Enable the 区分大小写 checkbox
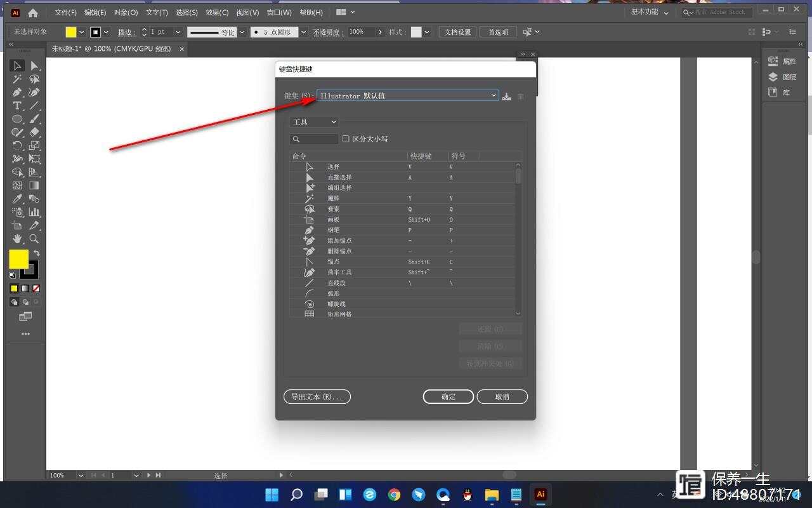Screen dimensions: 812x508 (x=346, y=139)
